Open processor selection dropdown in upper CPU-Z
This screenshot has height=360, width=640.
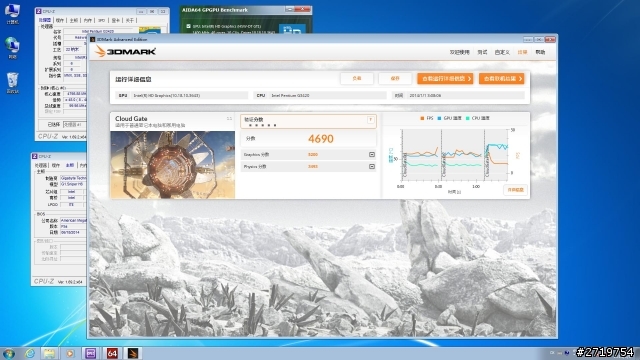tap(76, 124)
